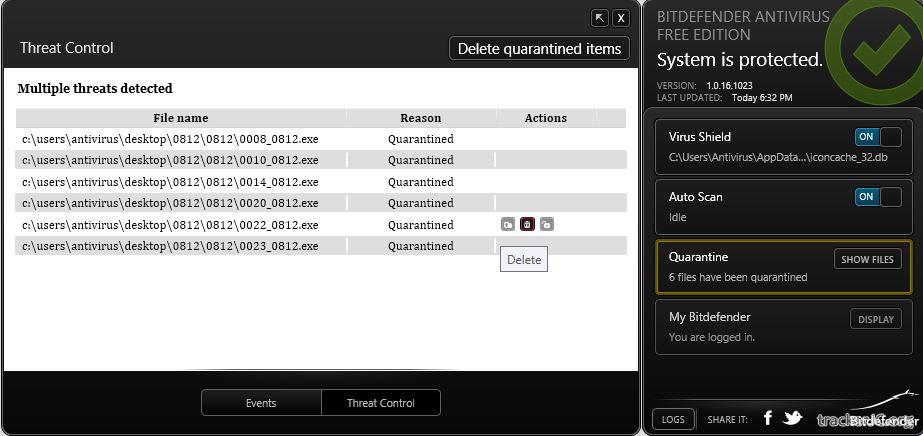Select the Threat Control tab
The image size is (923, 436).
[x=380, y=403]
